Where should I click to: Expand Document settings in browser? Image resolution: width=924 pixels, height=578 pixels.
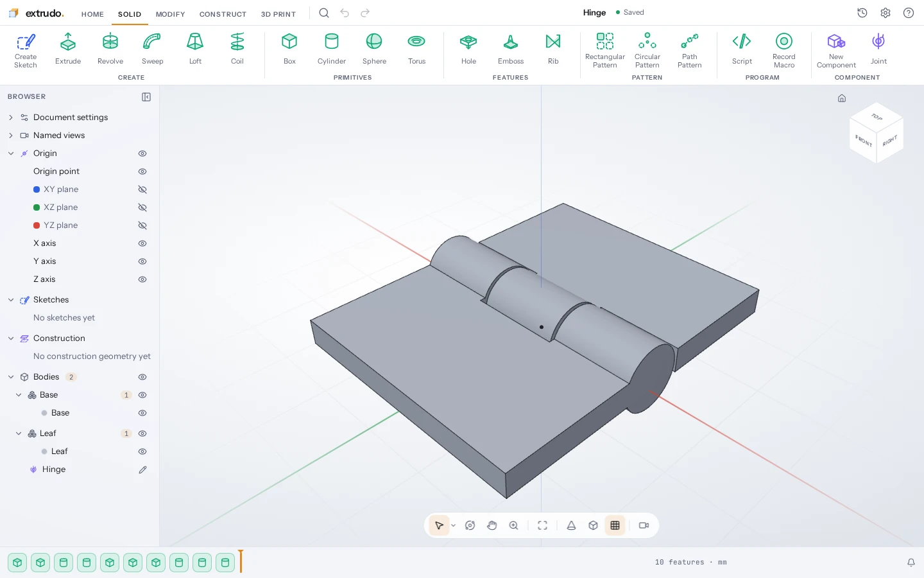[x=11, y=118]
